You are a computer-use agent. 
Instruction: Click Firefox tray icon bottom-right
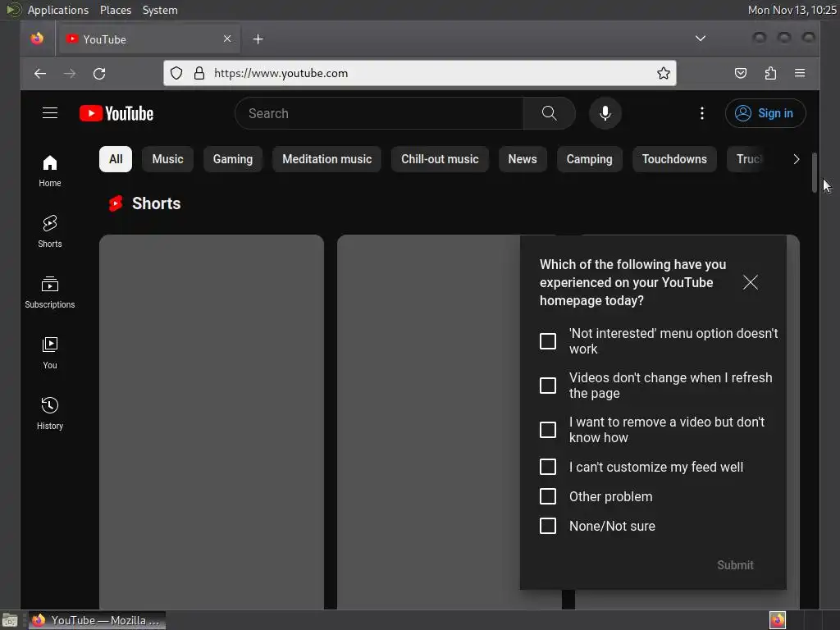tap(778, 620)
